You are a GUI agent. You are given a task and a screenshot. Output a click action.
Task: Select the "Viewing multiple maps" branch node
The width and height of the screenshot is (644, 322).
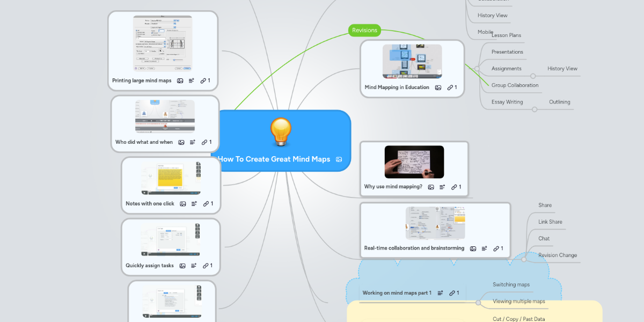point(518,301)
